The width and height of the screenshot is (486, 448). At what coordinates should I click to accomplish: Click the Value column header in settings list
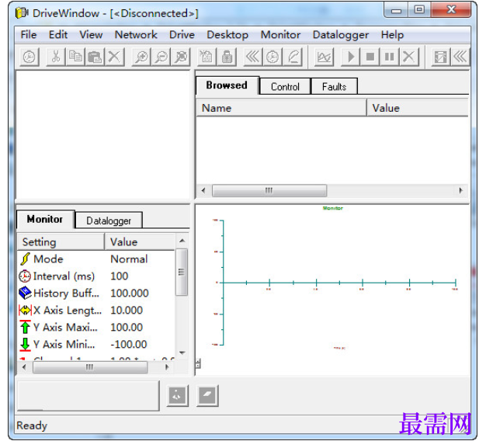coord(140,241)
